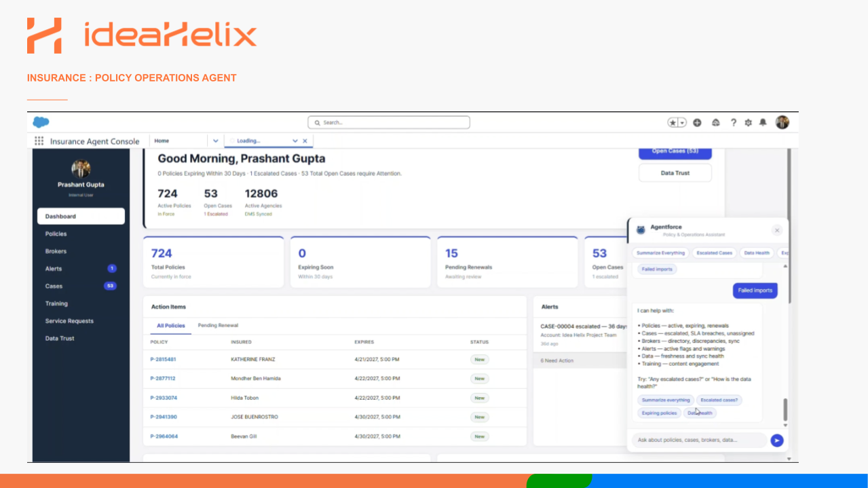
Task: Open policy link P-2815481
Action: (163, 359)
